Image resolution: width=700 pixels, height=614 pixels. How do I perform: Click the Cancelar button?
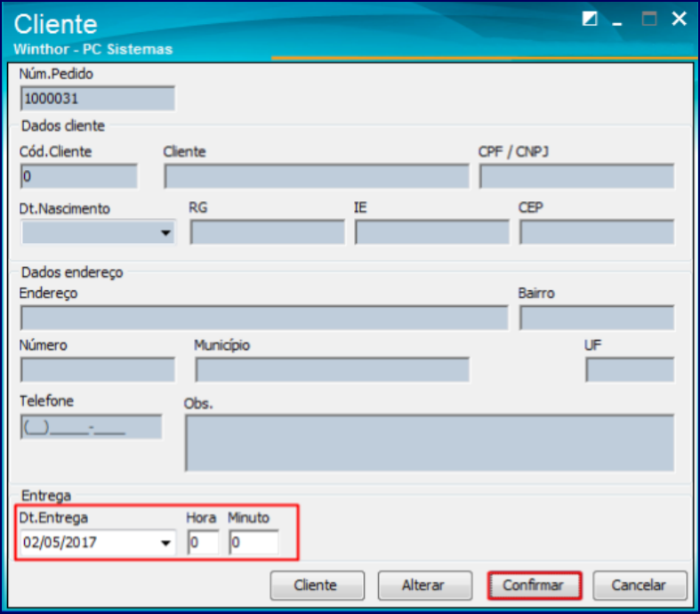tap(640, 585)
